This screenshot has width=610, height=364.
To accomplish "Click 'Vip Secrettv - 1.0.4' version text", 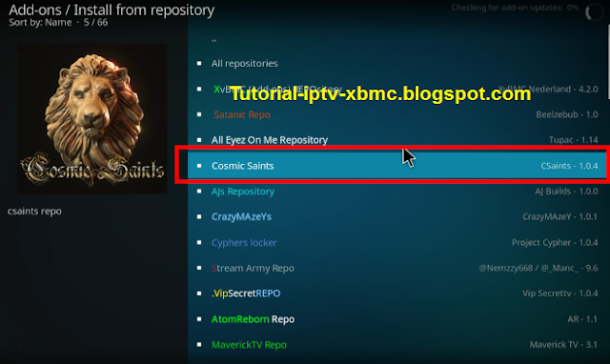I will click(x=560, y=293).
